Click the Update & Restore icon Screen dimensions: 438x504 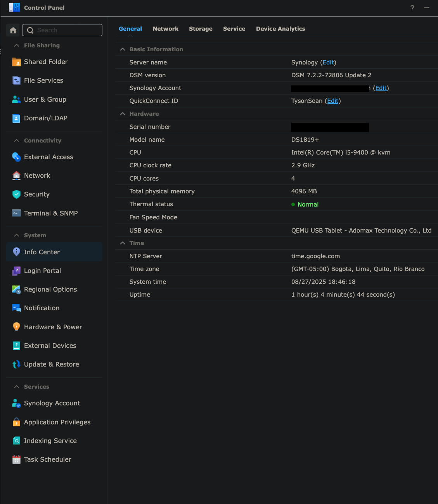16,365
